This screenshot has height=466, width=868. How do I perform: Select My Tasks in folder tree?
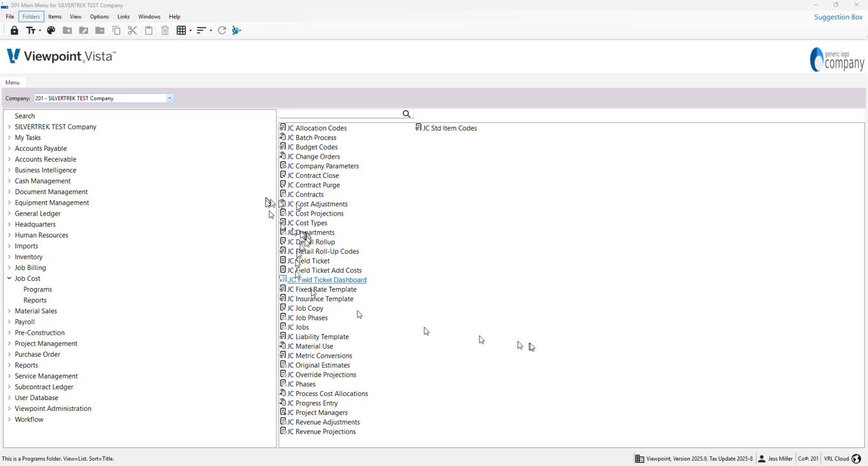point(28,138)
